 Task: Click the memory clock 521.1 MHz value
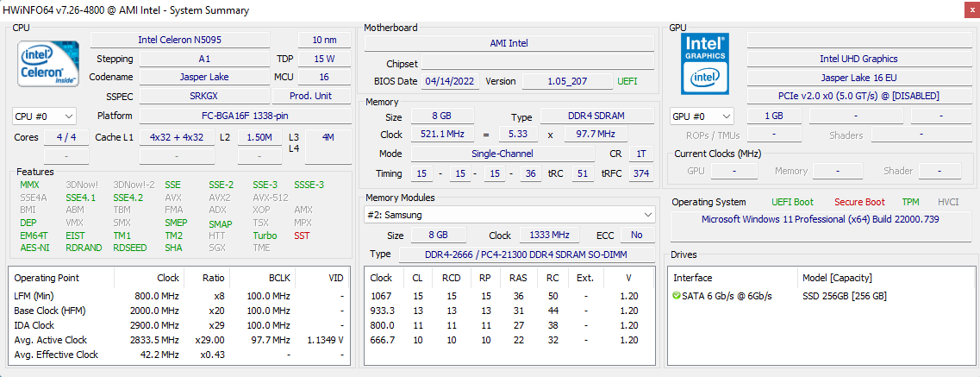point(442,135)
